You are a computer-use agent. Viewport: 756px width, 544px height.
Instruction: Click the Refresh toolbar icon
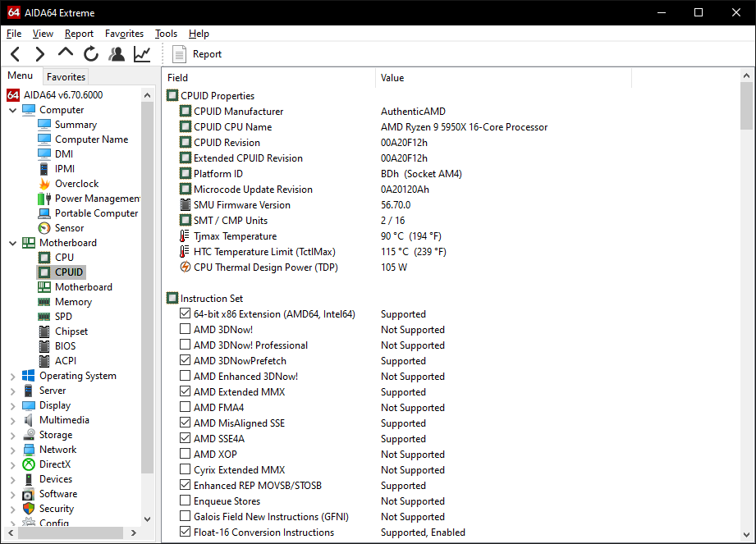click(x=91, y=54)
